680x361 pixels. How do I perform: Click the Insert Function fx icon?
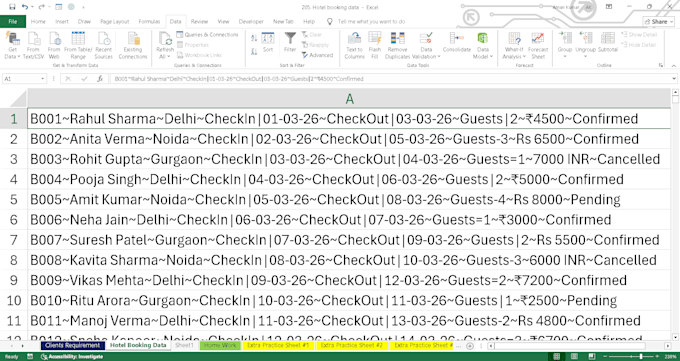point(100,79)
